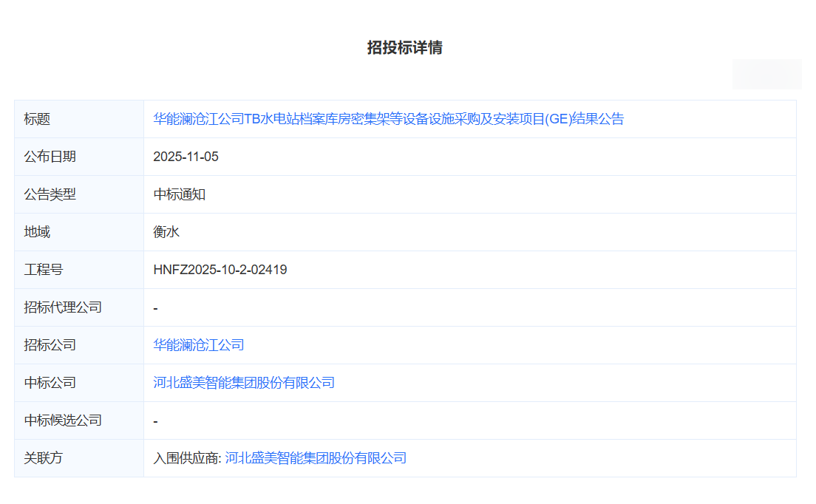Click the 入围供应商 text label
This screenshot has width=816, height=504.
click(x=186, y=458)
